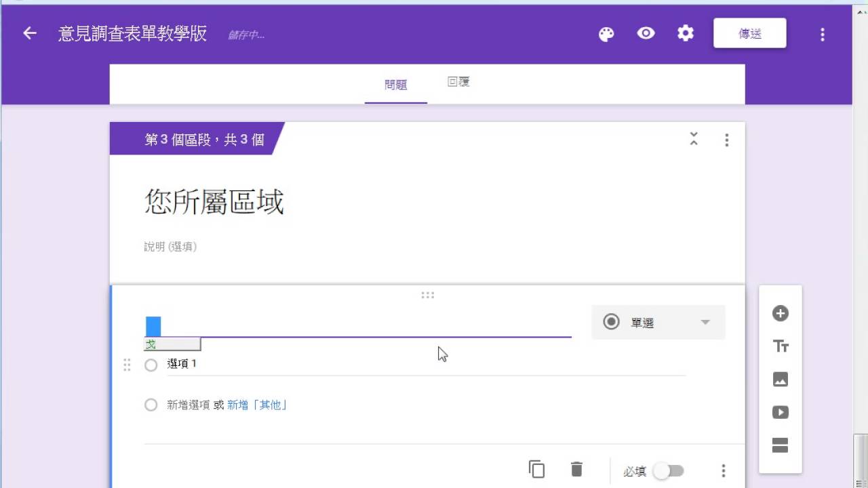The image size is (868, 488).
Task: Switch to the 問題 tab
Action: point(396,85)
